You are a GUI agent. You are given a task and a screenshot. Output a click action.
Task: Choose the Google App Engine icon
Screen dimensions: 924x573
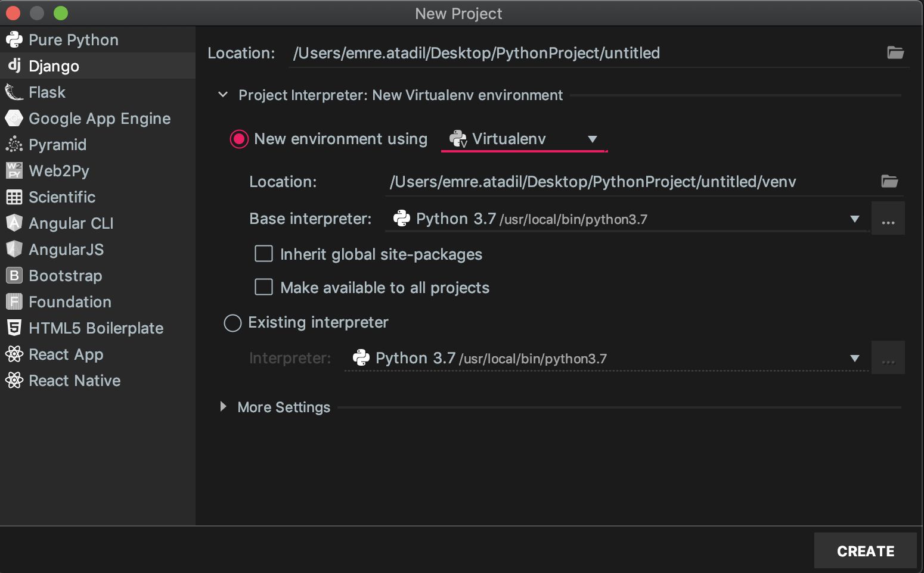[x=14, y=119]
